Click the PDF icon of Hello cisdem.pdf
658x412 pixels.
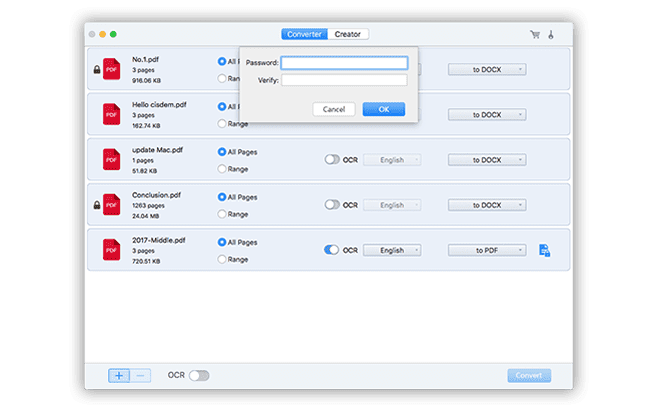click(112, 114)
